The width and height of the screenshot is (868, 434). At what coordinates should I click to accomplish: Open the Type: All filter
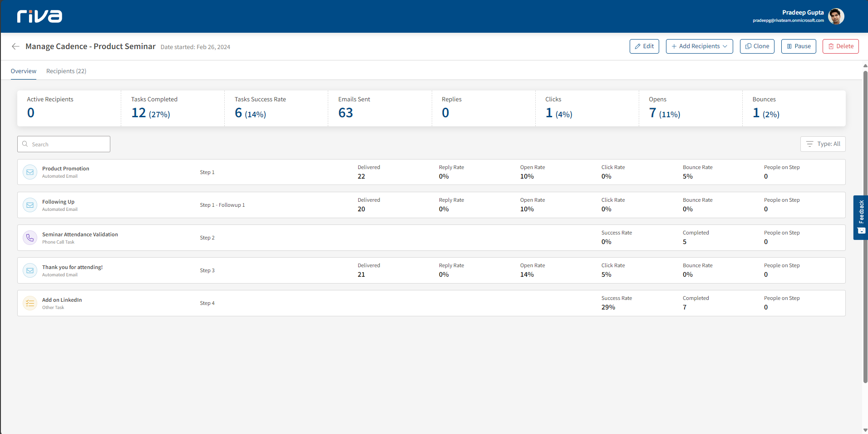823,144
